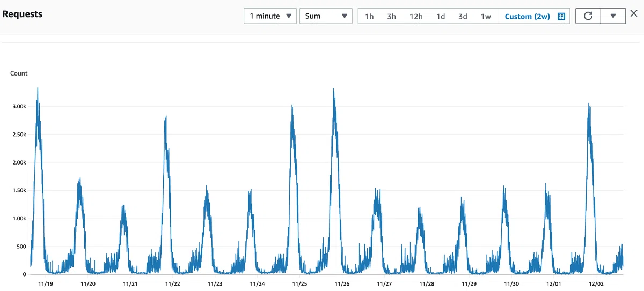
Task: Select the 3d time range
Action: coord(463,16)
